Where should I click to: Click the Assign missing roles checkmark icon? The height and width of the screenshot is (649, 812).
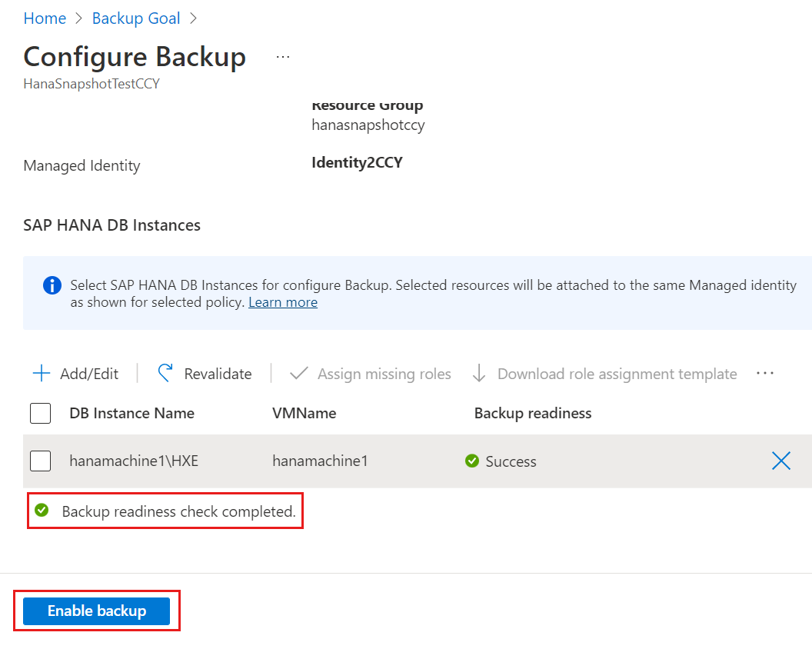(x=298, y=373)
